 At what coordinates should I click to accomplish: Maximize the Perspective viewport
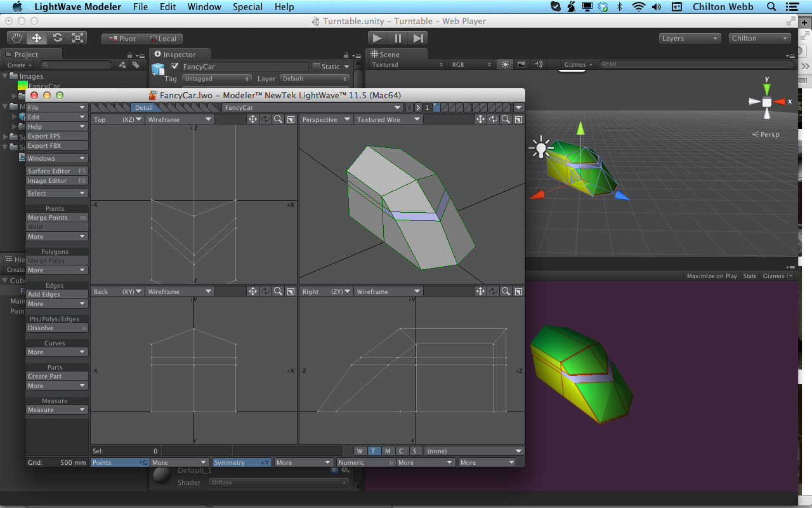519,119
